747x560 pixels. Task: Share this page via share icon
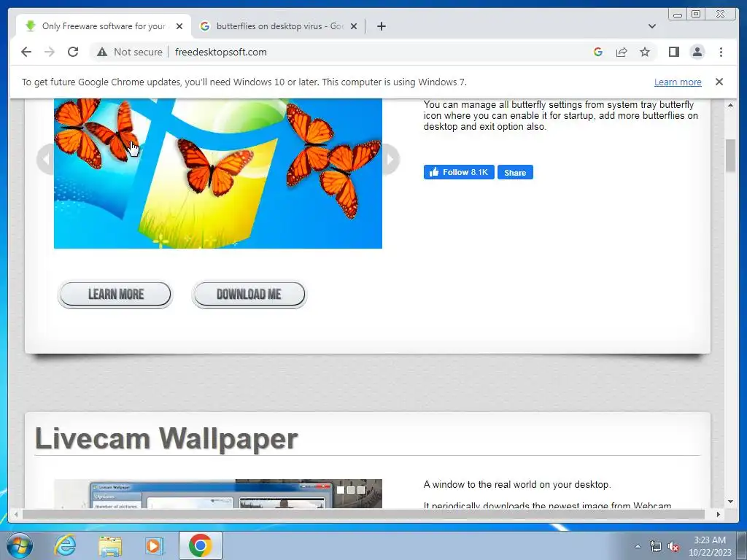pyautogui.click(x=622, y=52)
